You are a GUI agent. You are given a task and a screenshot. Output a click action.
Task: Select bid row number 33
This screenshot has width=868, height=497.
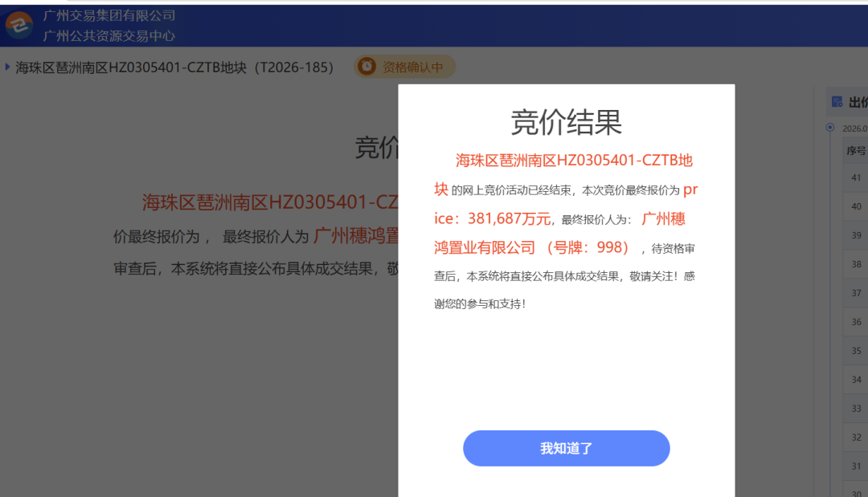pyautogui.click(x=857, y=408)
